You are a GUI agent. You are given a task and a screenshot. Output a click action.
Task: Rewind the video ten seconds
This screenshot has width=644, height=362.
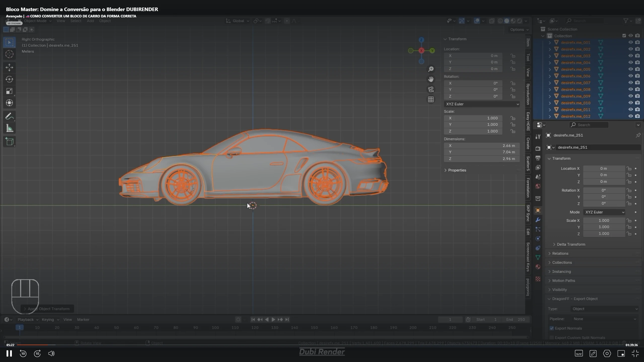pos(23,353)
